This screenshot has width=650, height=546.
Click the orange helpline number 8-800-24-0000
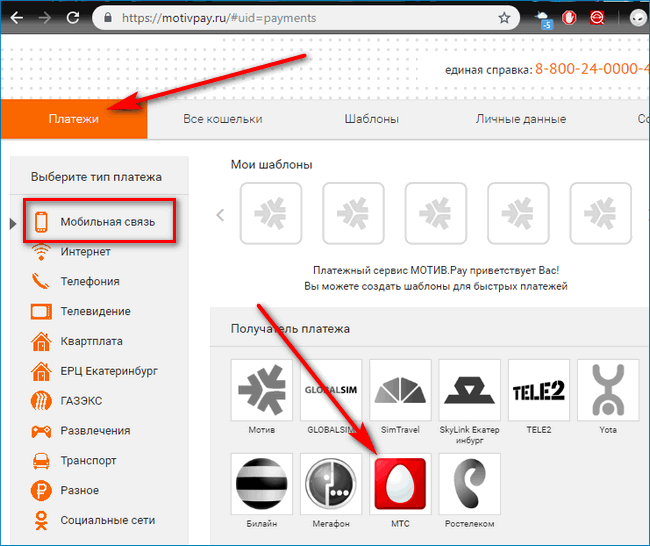(592, 69)
